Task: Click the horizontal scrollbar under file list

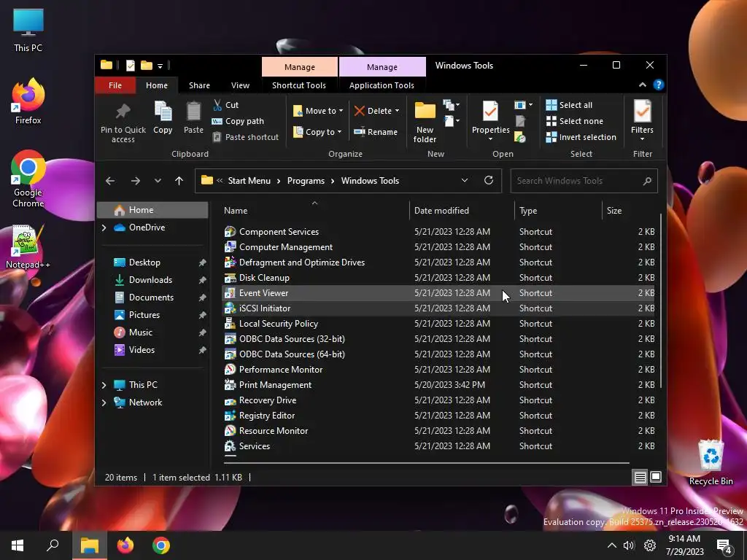Action: point(426,462)
